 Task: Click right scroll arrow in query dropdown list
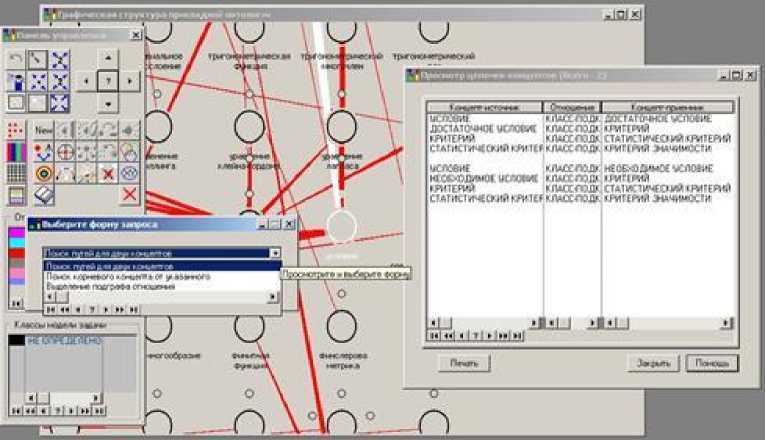pos(273,297)
